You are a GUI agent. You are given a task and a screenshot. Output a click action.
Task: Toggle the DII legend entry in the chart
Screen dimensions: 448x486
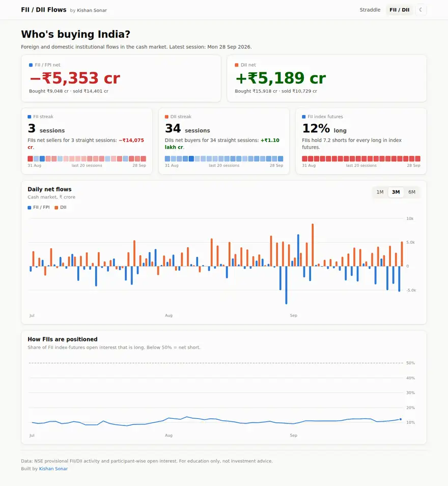point(61,207)
